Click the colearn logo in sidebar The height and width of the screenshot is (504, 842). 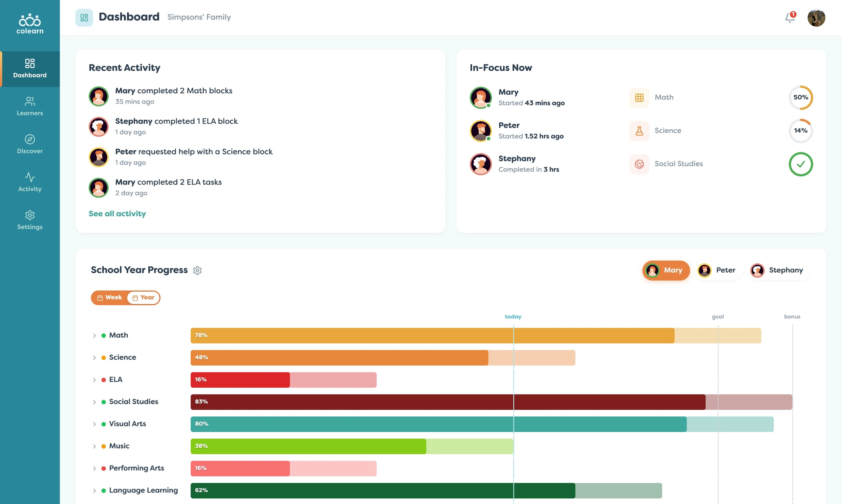(x=30, y=24)
